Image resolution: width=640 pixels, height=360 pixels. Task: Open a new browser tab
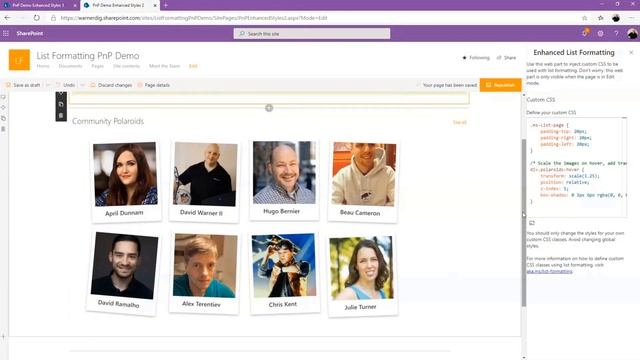[x=166, y=5]
